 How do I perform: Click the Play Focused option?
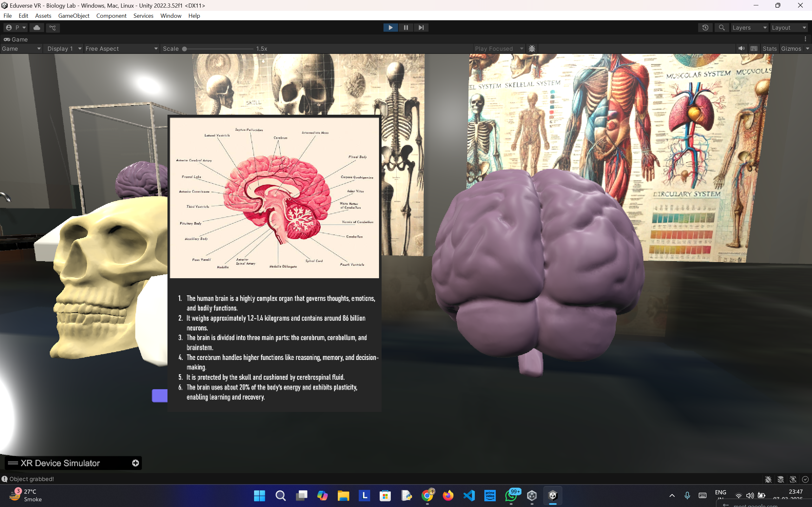[x=498, y=48]
